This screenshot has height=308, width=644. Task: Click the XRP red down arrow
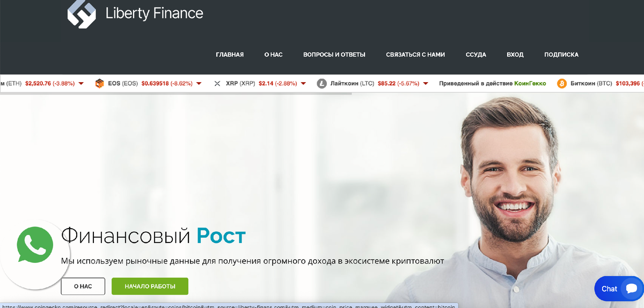pos(303,84)
